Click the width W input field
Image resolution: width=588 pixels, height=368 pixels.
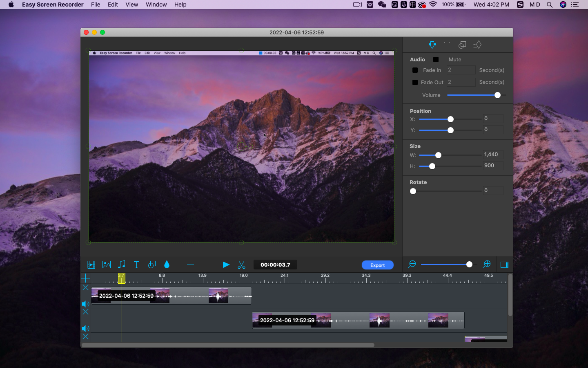coord(493,155)
